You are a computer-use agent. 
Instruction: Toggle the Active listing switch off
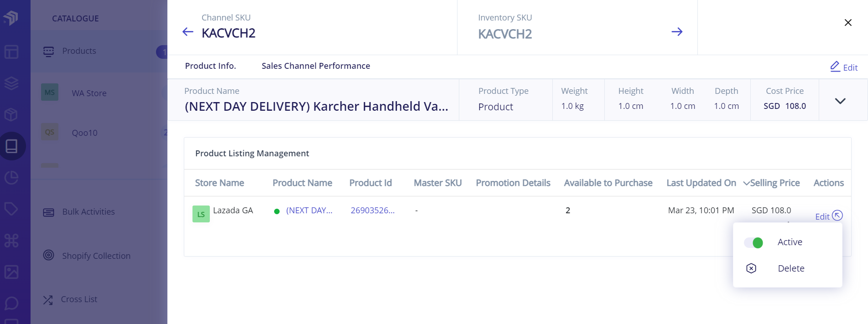pos(754,242)
